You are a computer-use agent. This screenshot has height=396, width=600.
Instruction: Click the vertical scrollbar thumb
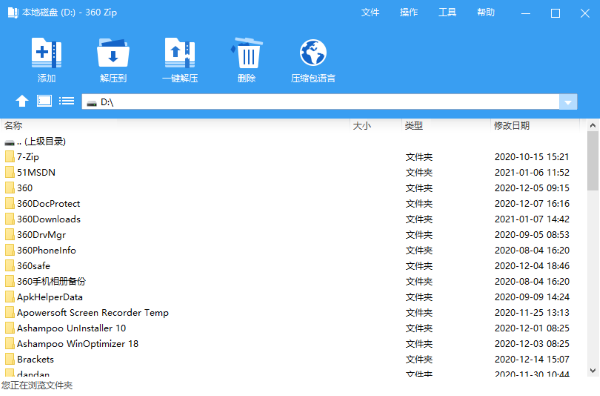pyautogui.click(x=593, y=160)
